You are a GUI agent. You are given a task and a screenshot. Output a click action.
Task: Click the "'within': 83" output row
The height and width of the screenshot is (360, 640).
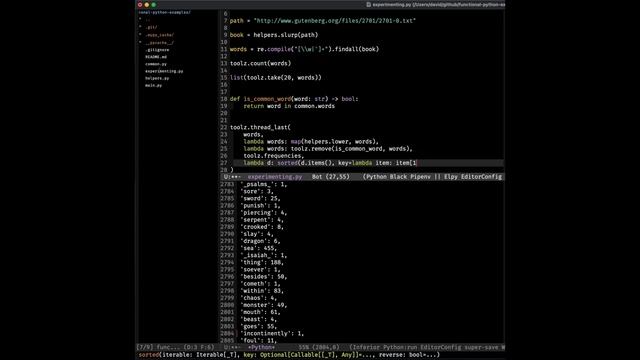click(262, 291)
